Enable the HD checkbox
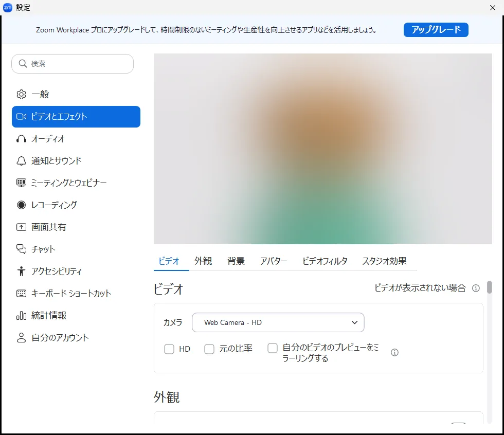This screenshot has width=504, height=435. [169, 349]
